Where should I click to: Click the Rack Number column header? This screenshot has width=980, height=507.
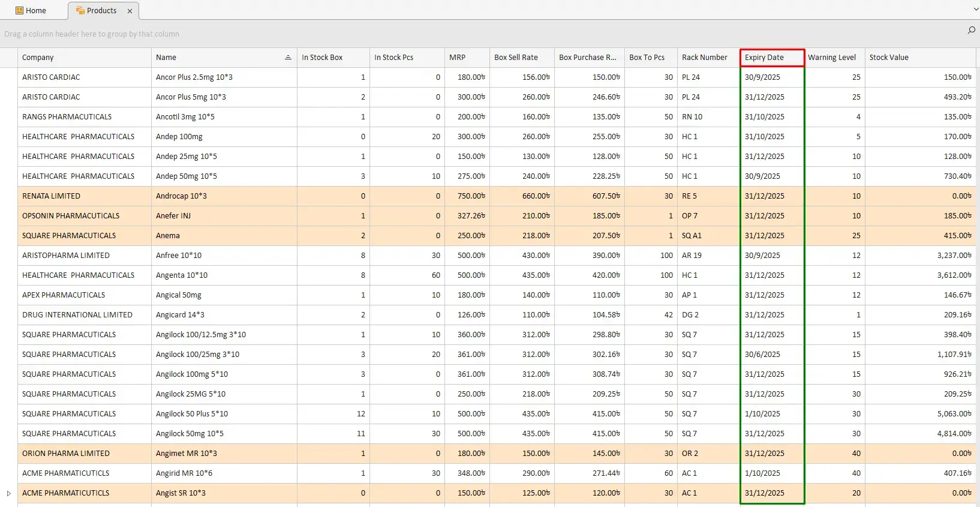pyautogui.click(x=708, y=58)
